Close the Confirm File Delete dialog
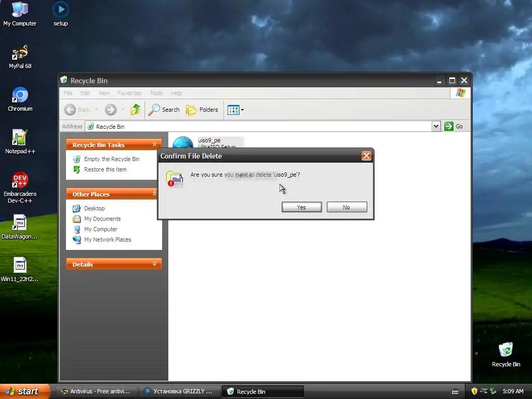 click(x=366, y=156)
